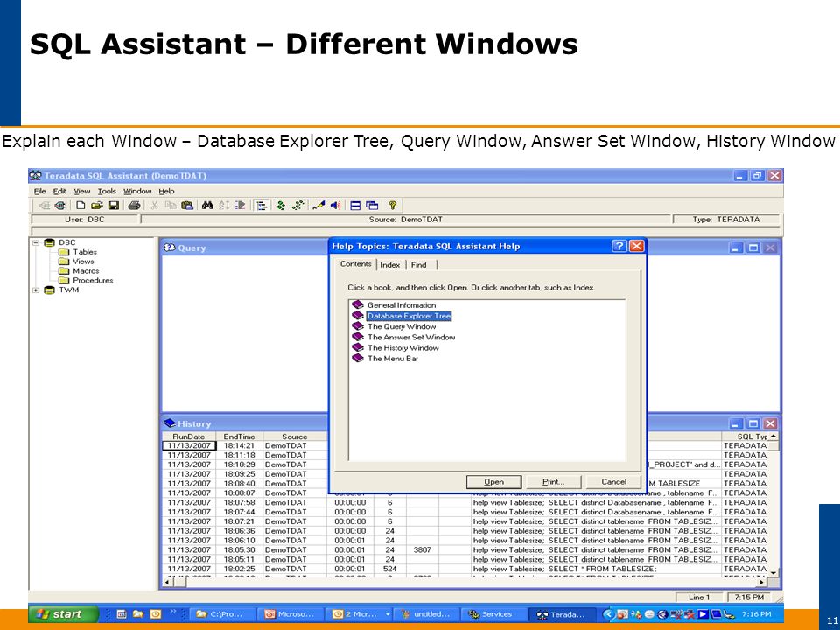Click the blue and yellow pen toolbar icon
Viewport: 840px width, 630px height.
click(318, 205)
